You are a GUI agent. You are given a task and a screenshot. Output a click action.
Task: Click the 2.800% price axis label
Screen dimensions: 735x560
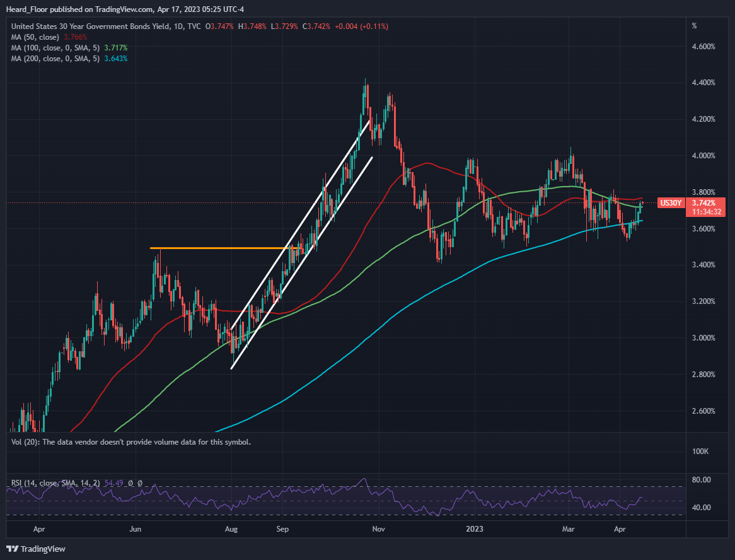(x=703, y=375)
